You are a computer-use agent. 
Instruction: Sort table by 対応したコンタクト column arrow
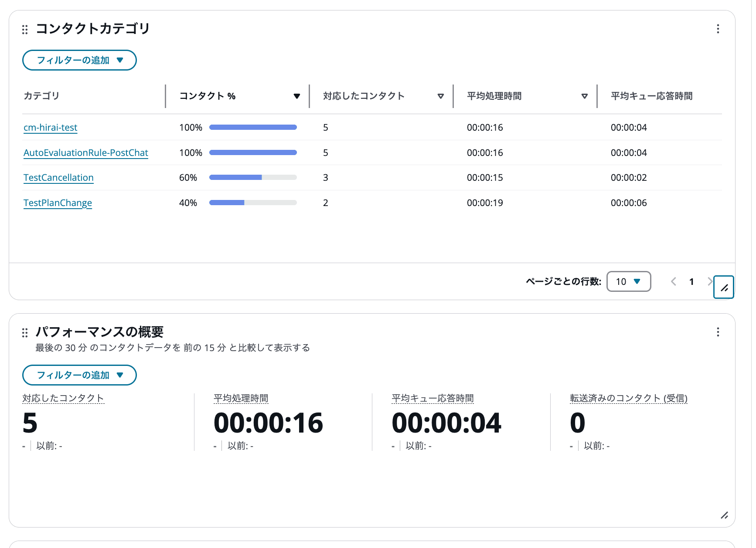tap(440, 96)
